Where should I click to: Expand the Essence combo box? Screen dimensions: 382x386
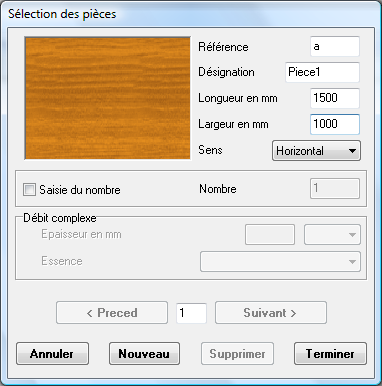[280, 262]
